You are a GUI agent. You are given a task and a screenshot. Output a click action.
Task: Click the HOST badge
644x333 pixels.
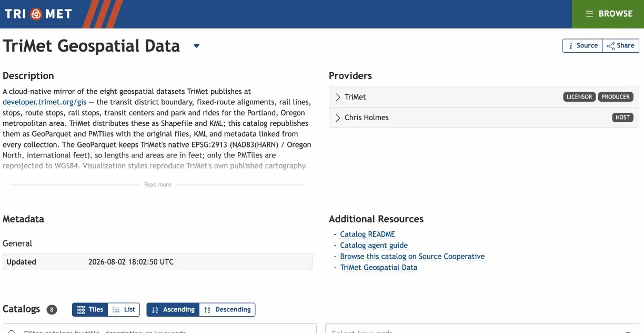[622, 117]
